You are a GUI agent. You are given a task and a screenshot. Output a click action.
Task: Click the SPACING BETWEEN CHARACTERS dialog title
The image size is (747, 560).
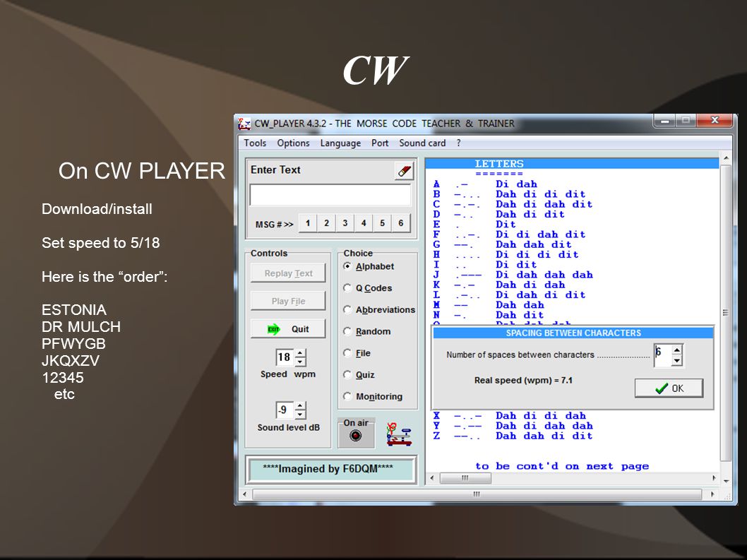tap(573, 333)
